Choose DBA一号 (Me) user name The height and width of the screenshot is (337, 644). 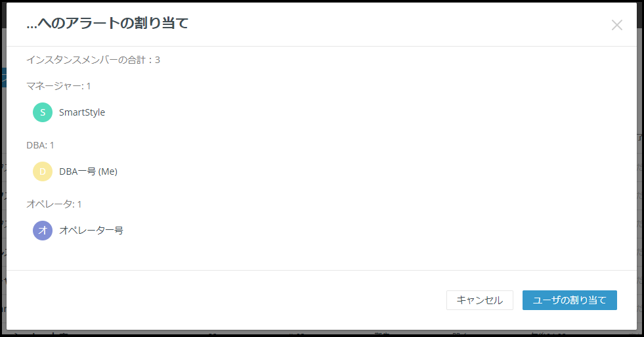(89, 171)
